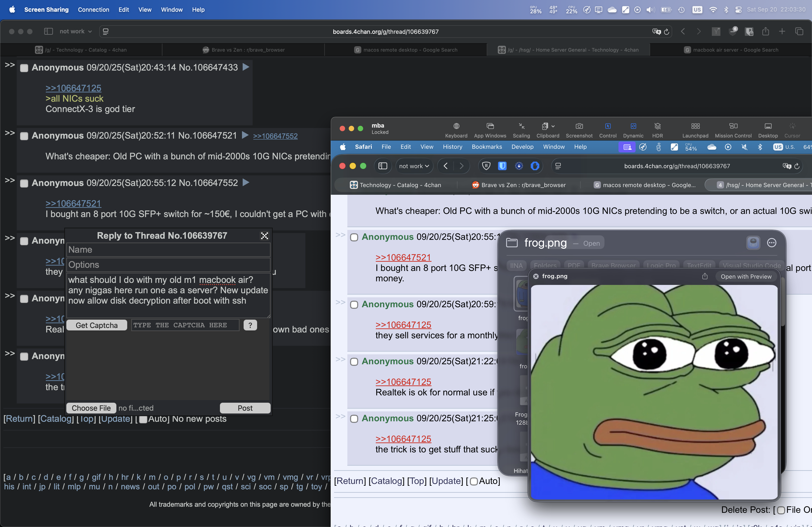Screen dimensions: 812x527
Task: Open share menu in local Safari toolbar
Action: coord(766,31)
